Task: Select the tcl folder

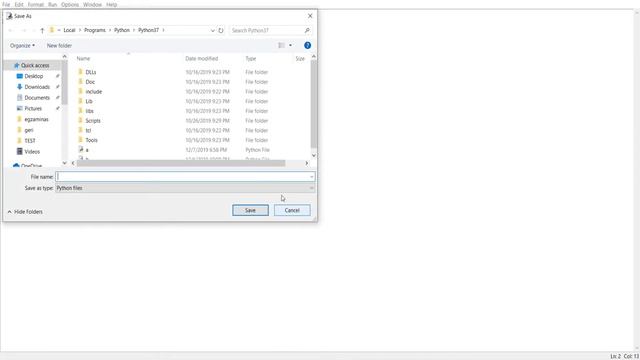Action: coord(88,131)
